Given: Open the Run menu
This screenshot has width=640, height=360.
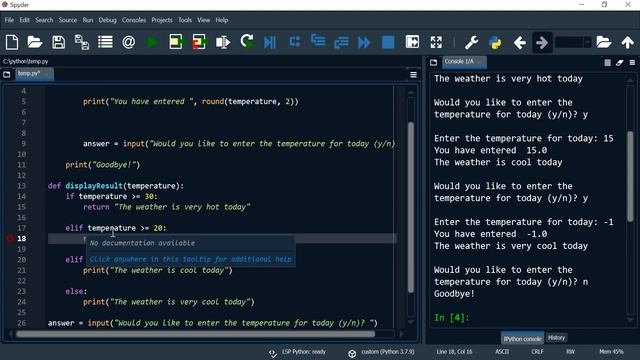Looking at the screenshot, I should tap(88, 20).
